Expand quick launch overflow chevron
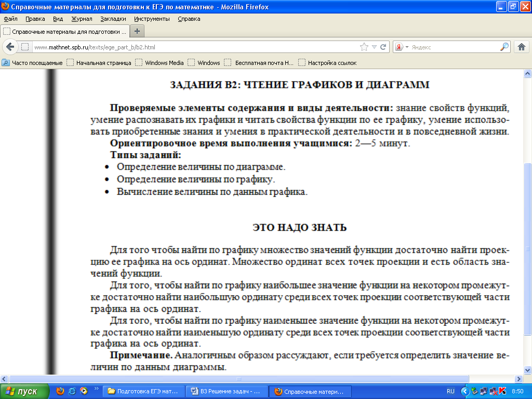The image size is (532, 399). click(96, 389)
